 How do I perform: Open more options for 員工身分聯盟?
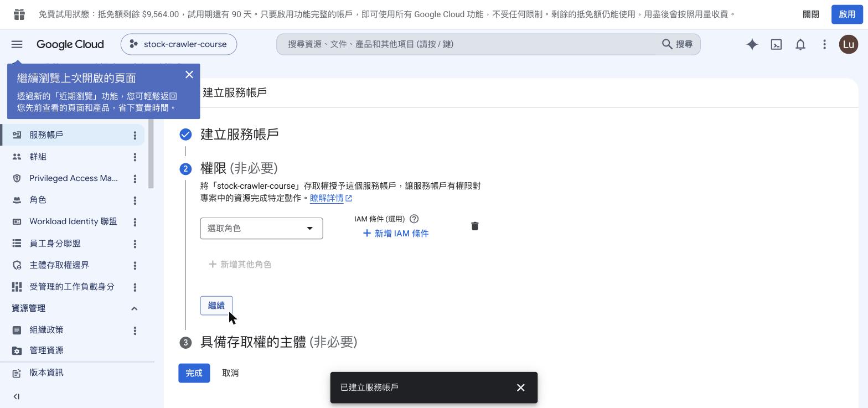pyautogui.click(x=135, y=244)
